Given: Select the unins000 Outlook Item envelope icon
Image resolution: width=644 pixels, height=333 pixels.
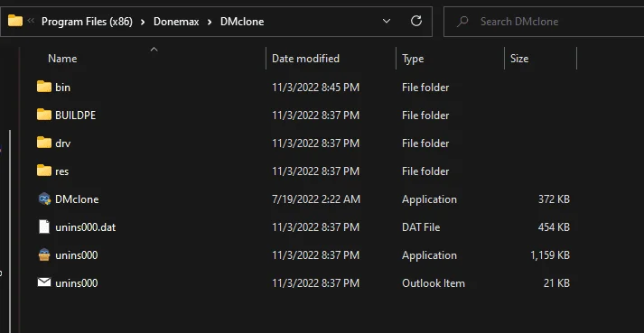Looking at the screenshot, I should (x=44, y=282).
